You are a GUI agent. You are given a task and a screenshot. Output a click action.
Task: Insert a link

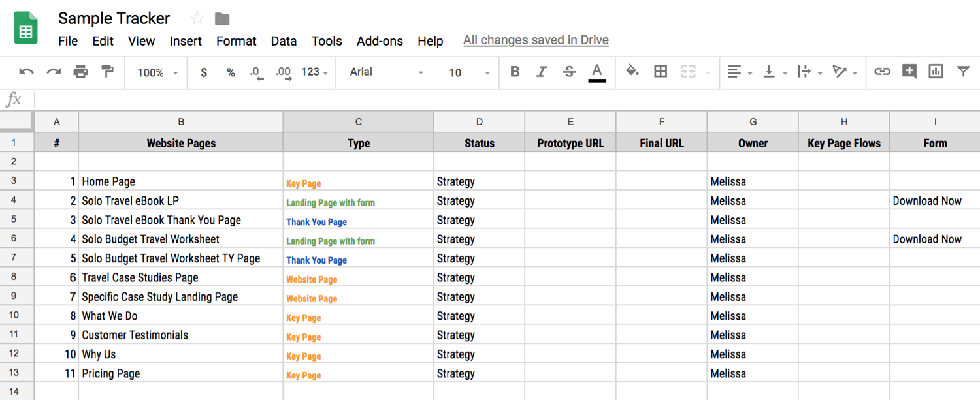pos(882,72)
